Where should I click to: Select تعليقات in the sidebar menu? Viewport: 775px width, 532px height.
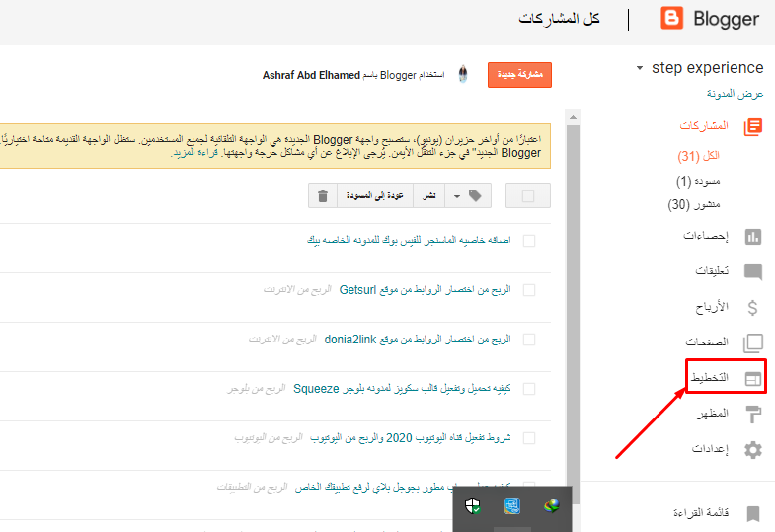712,270
